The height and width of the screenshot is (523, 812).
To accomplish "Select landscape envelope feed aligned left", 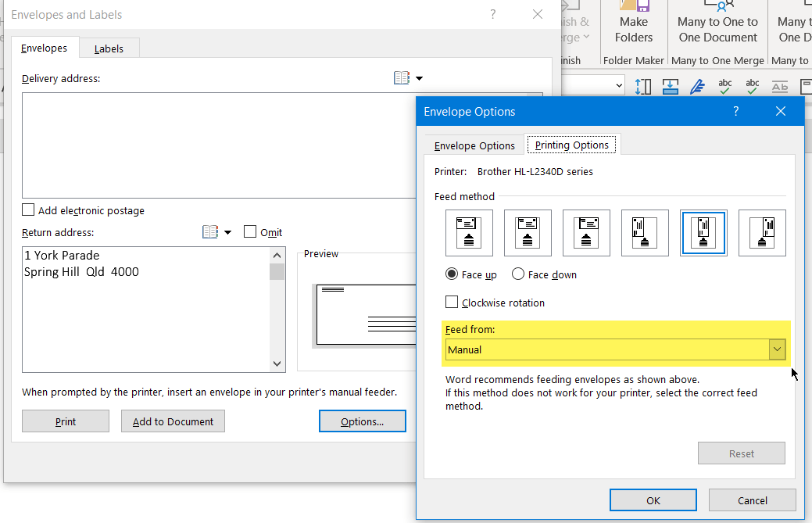I will [x=469, y=232].
